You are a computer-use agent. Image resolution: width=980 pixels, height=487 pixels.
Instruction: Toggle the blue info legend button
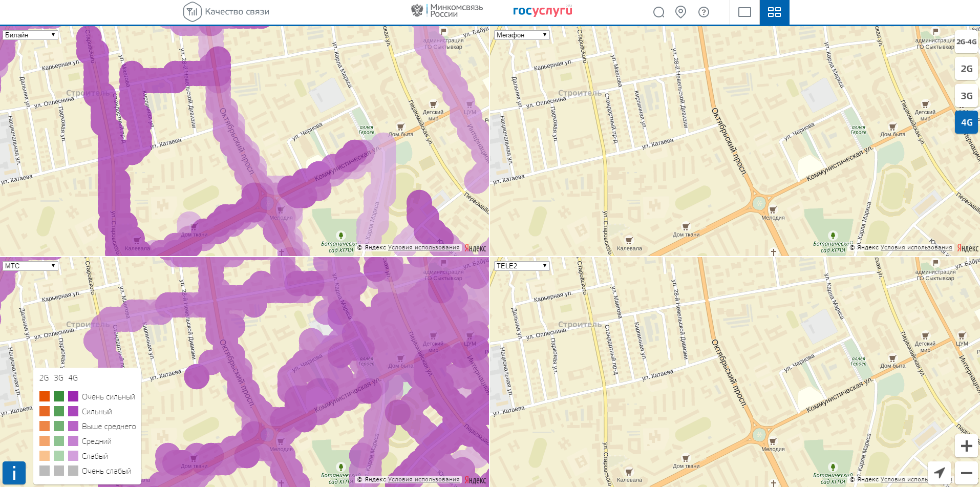tap(14, 473)
